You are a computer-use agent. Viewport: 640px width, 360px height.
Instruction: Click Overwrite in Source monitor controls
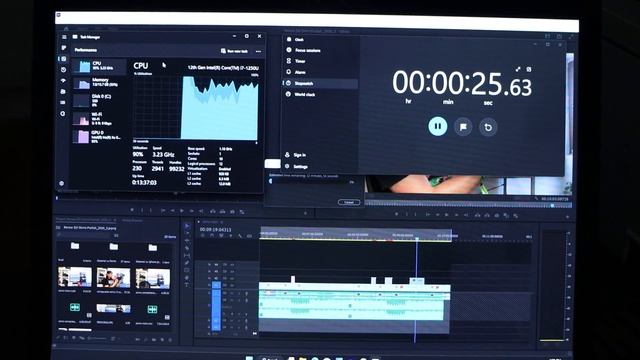point(222,211)
